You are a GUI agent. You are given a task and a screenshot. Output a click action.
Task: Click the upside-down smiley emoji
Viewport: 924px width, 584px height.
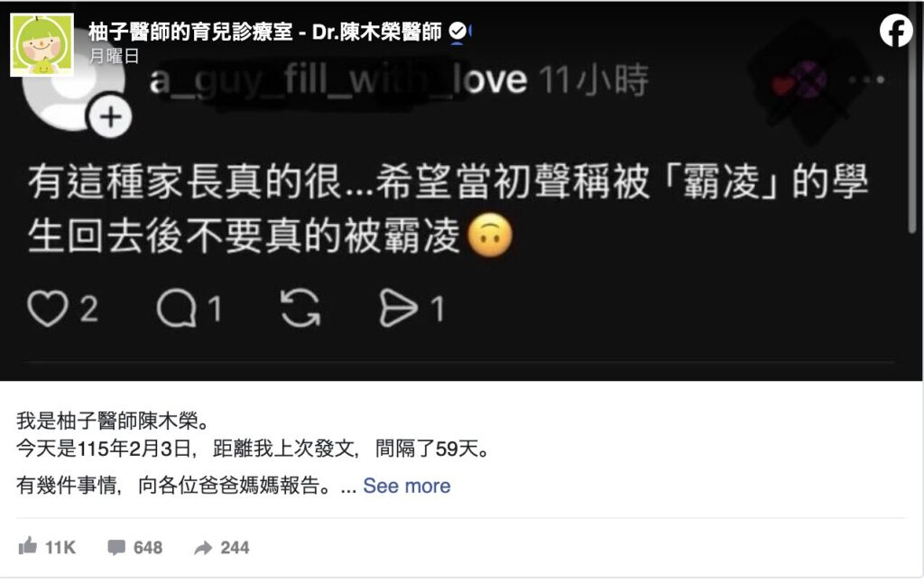click(490, 236)
